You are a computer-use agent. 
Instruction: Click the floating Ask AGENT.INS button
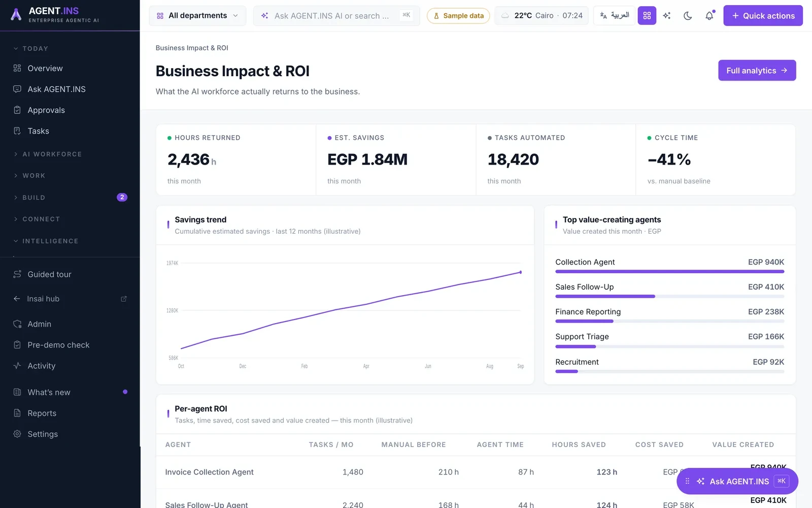(737, 481)
